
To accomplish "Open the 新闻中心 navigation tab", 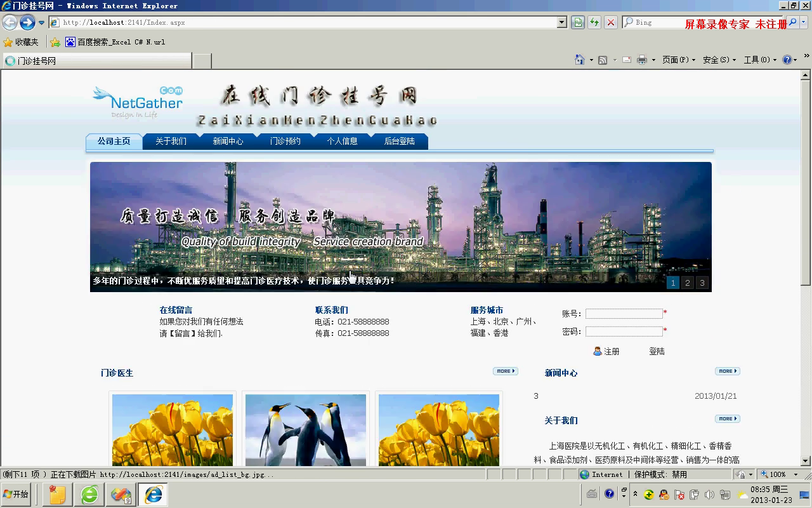I will pyautogui.click(x=228, y=141).
